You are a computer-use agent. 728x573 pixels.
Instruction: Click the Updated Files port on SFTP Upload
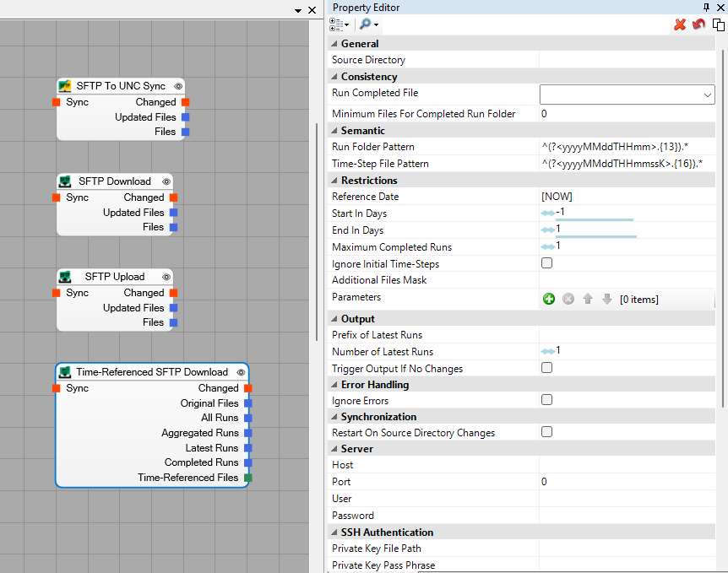click(x=174, y=308)
